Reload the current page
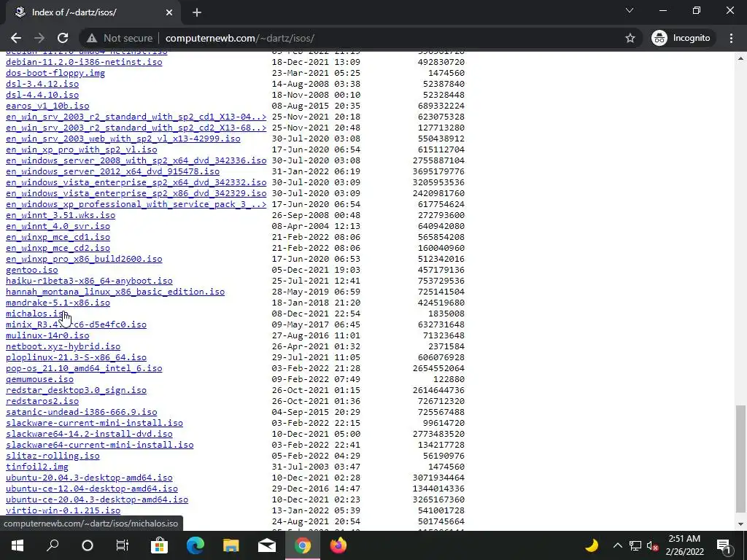Image resolution: width=747 pixels, height=560 pixels. click(63, 38)
